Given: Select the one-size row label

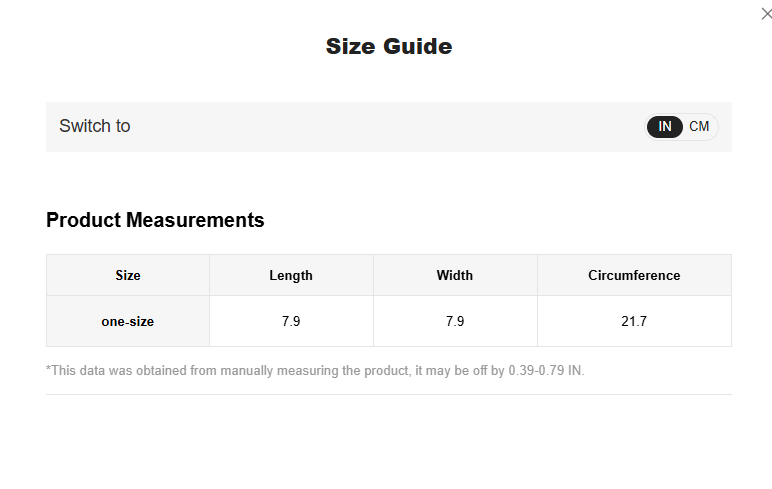Looking at the screenshot, I should [128, 322].
